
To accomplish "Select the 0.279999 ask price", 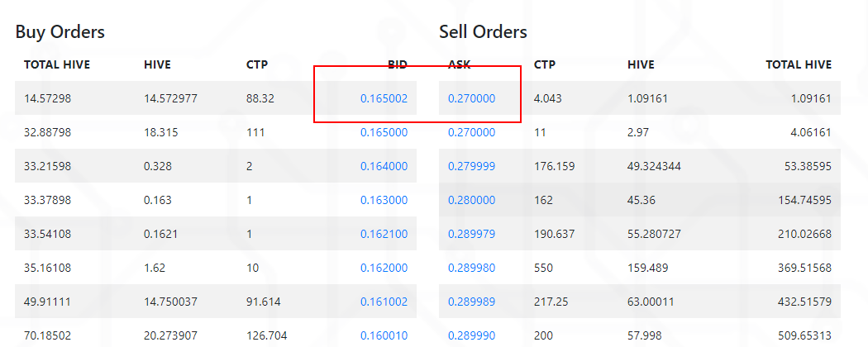I will (x=472, y=166).
